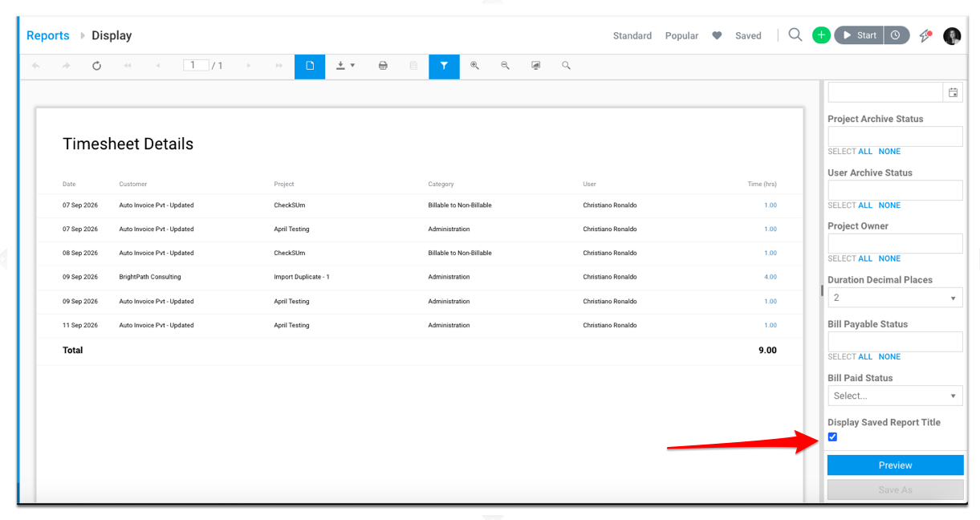Click NONE under Project Owner
Image resolution: width=980 pixels, height=520 pixels.
(x=889, y=258)
